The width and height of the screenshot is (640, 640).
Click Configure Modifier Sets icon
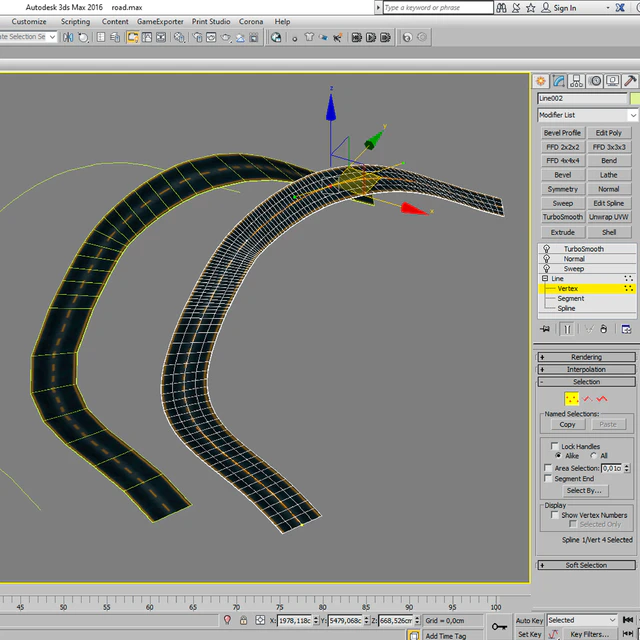[x=627, y=329]
